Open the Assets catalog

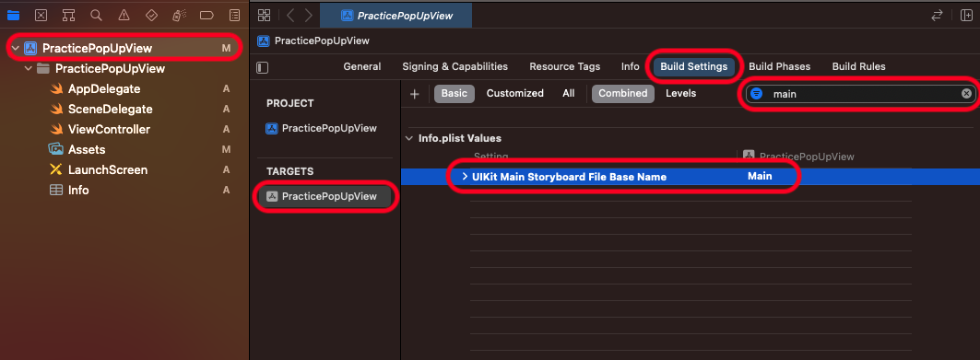pyautogui.click(x=87, y=150)
